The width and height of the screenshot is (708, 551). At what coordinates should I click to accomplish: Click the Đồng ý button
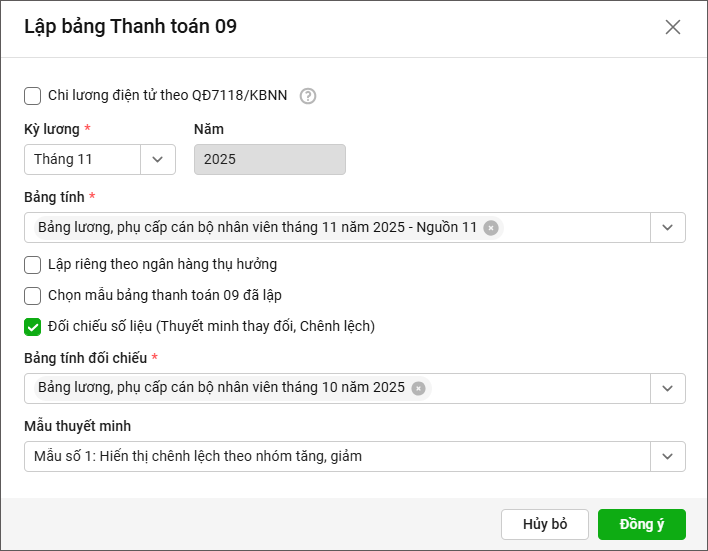[x=641, y=525]
